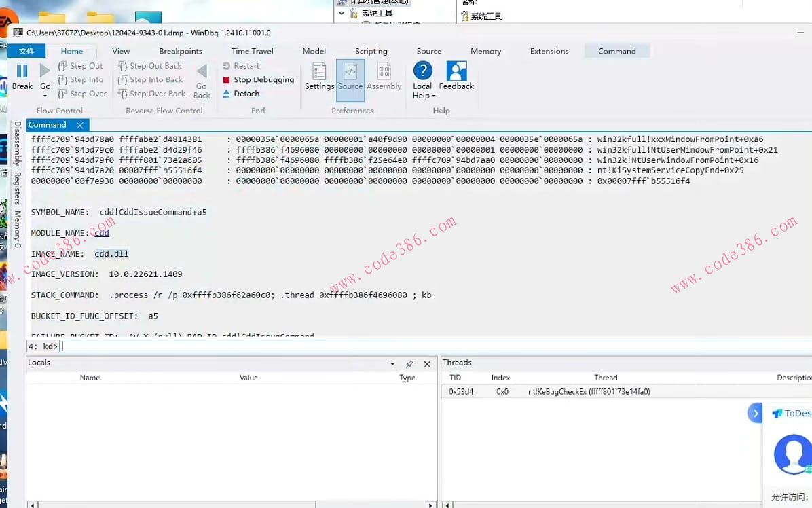Expand the Local Help dropdown arrow
The height and width of the screenshot is (508, 812).
coord(433,96)
